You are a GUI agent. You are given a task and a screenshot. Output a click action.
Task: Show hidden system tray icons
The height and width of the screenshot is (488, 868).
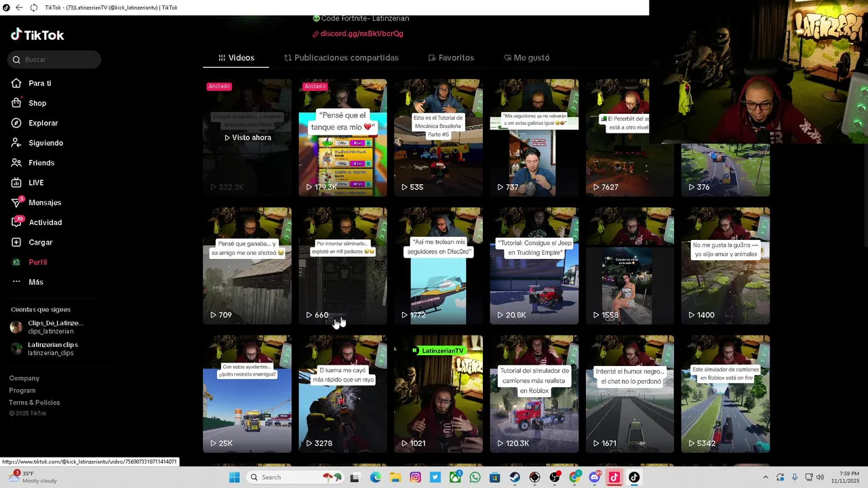point(766,477)
